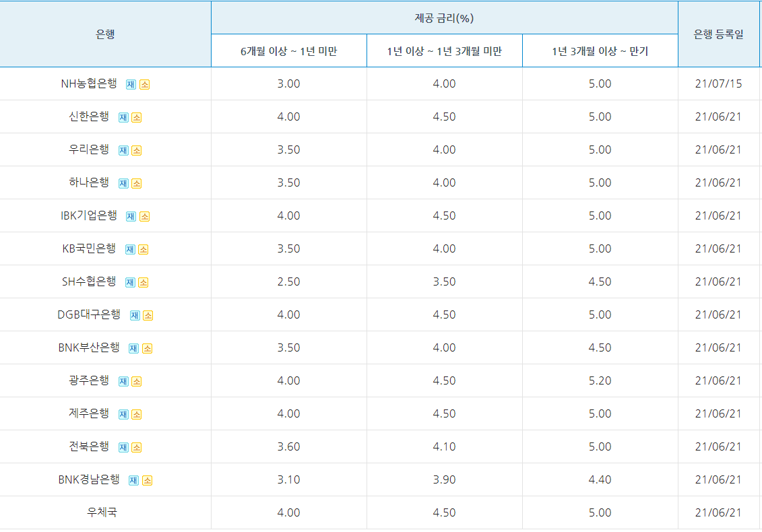
Task: Select the 제주은행 bank name
Action: coord(89,414)
